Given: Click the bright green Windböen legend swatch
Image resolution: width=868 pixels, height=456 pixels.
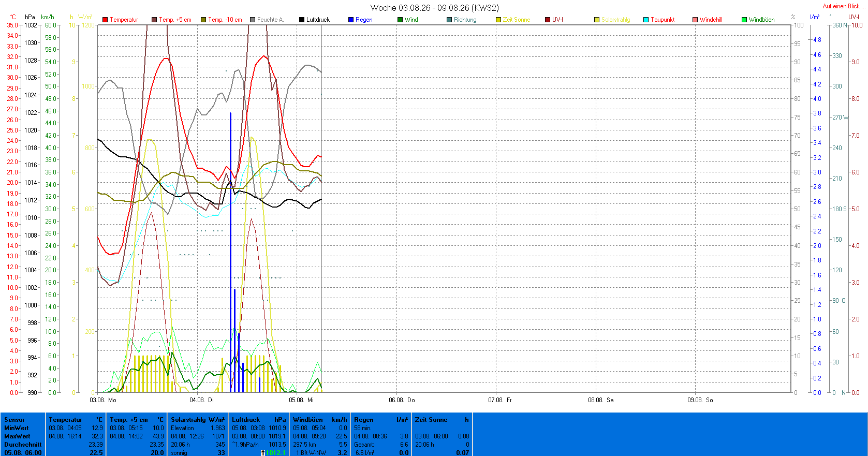Looking at the screenshot, I should [744, 20].
